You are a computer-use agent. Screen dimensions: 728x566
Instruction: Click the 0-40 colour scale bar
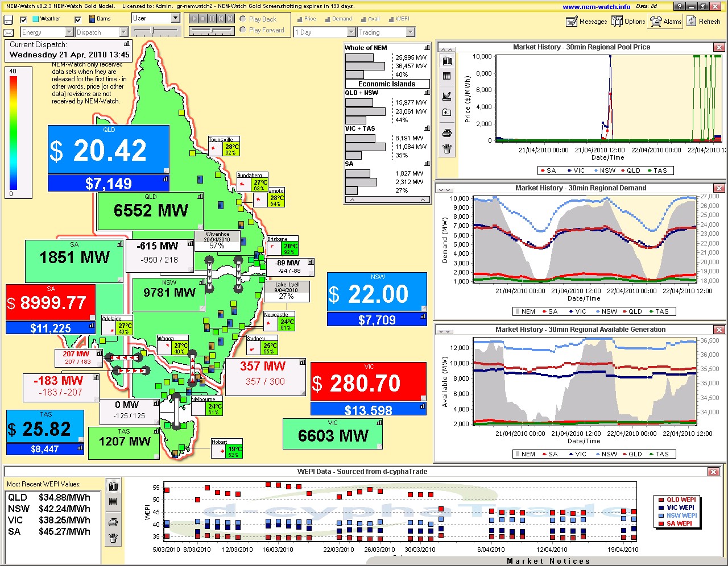point(13,132)
